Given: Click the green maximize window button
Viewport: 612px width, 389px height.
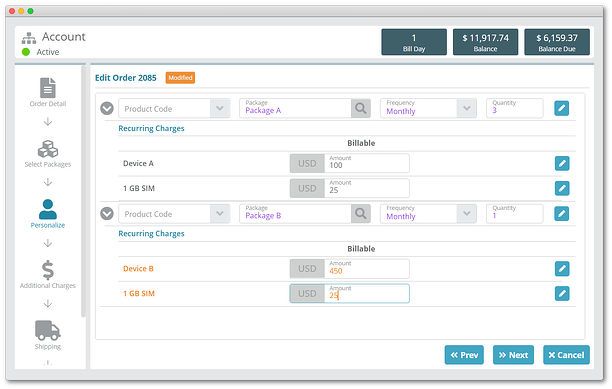Looking at the screenshot, I should pos(30,11).
